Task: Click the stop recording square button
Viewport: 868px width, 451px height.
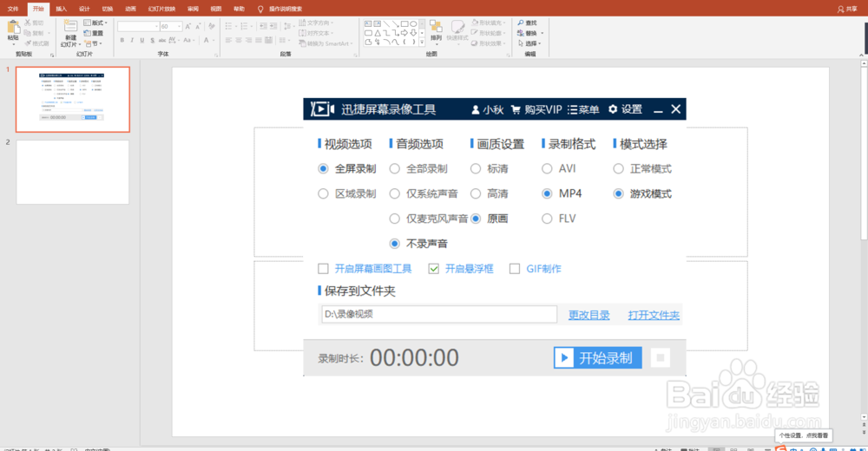Action: click(660, 358)
